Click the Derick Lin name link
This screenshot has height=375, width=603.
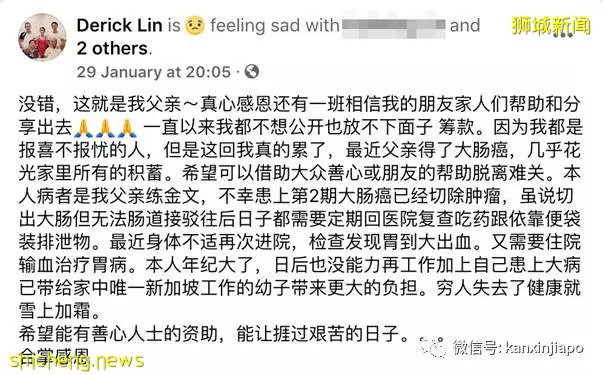coord(120,26)
